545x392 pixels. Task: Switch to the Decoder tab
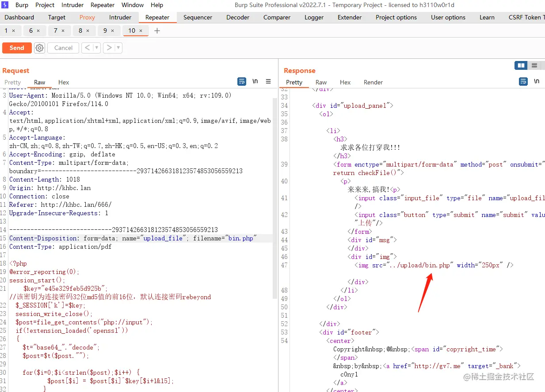click(238, 17)
